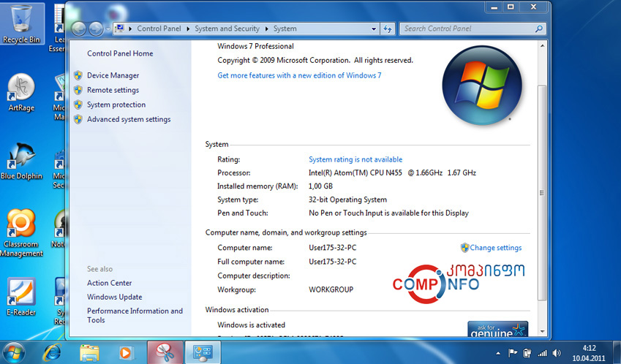Refresh the Control Panel page
This screenshot has height=364, width=621.
(388, 29)
